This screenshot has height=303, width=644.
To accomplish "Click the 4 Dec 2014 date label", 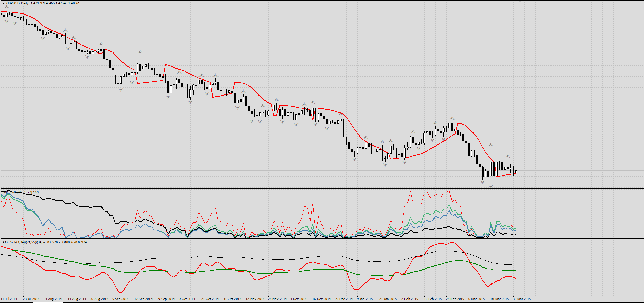I will click(298, 299).
